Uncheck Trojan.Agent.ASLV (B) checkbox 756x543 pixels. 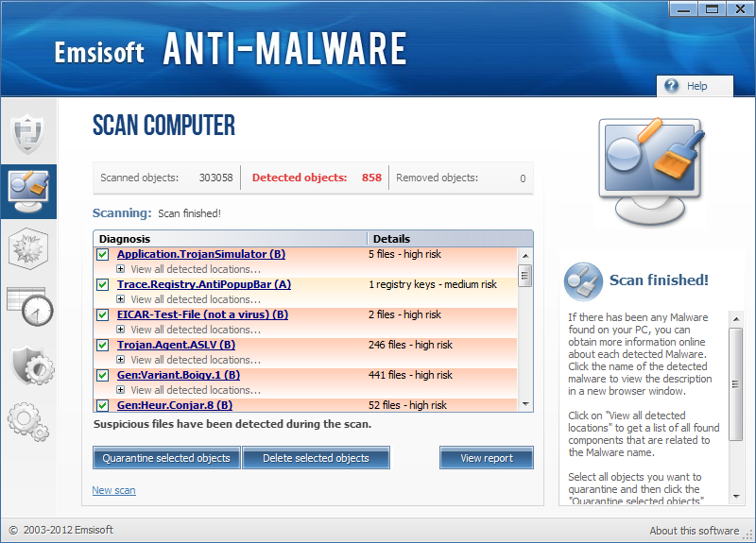pos(102,345)
